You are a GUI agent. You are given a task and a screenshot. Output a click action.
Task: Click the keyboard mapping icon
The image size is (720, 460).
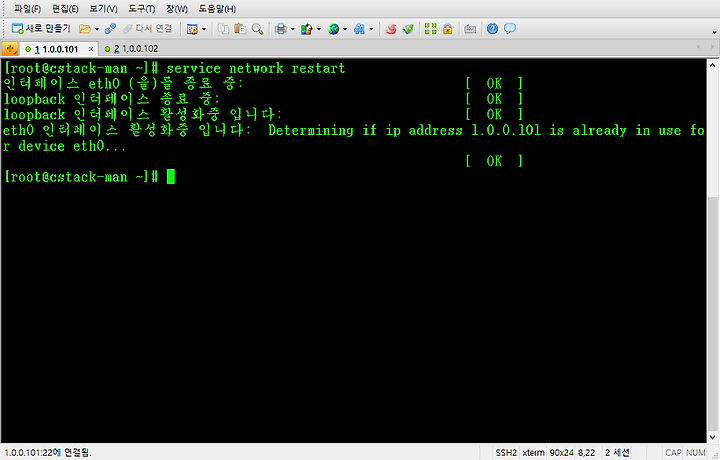pyautogui.click(x=470, y=29)
